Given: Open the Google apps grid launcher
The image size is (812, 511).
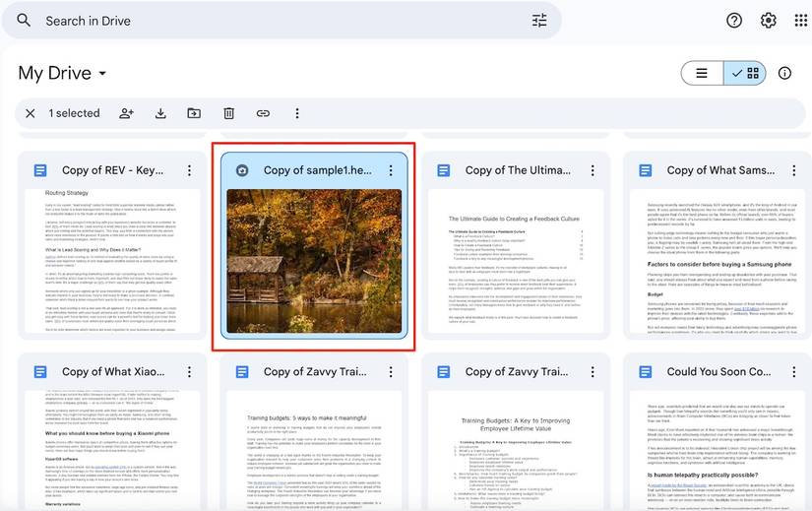Looking at the screenshot, I should coord(801,21).
